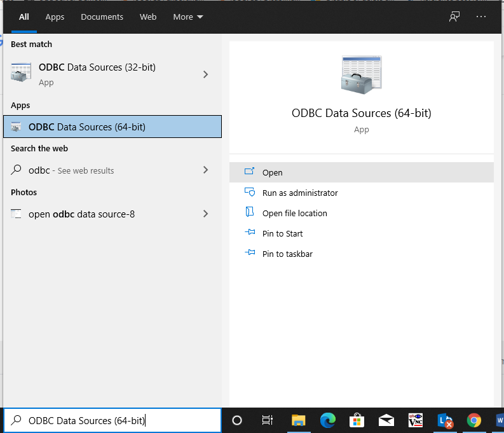Select Pin to taskbar option

point(287,254)
